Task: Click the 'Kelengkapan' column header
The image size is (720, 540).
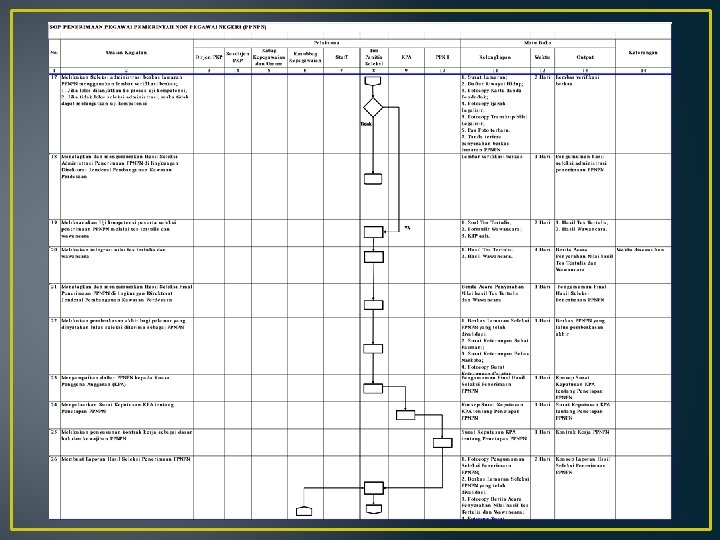Action: [x=495, y=57]
